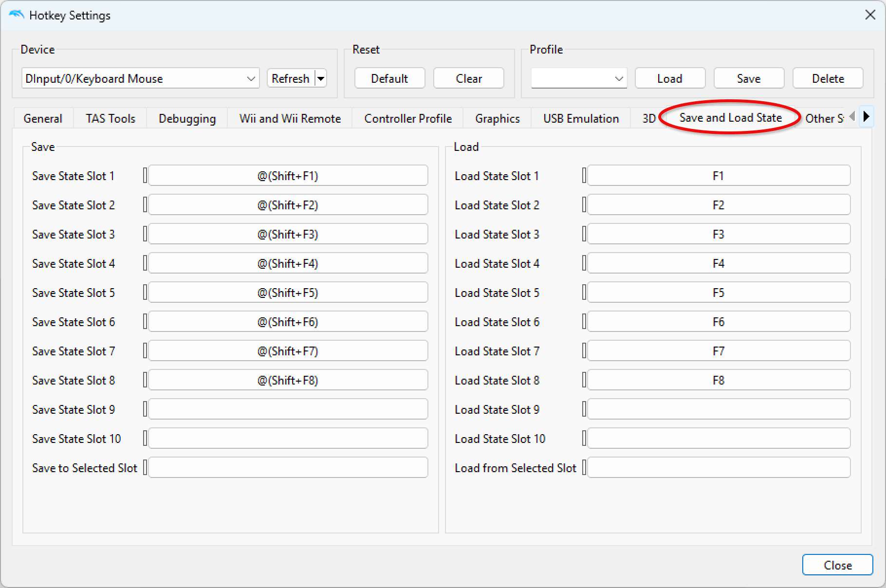Click empty Load State Slot 9 field

pyautogui.click(x=719, y=409)
